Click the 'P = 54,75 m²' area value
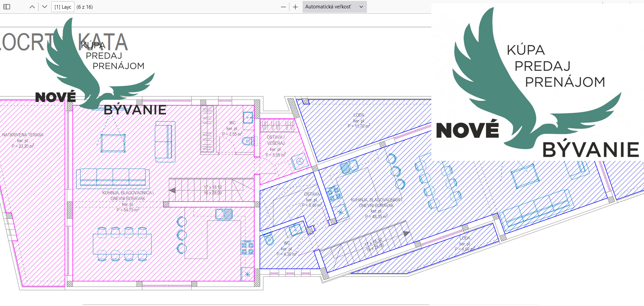Image resolution: width=644 pixels, height=306 pixels. [x=128, y=210]
